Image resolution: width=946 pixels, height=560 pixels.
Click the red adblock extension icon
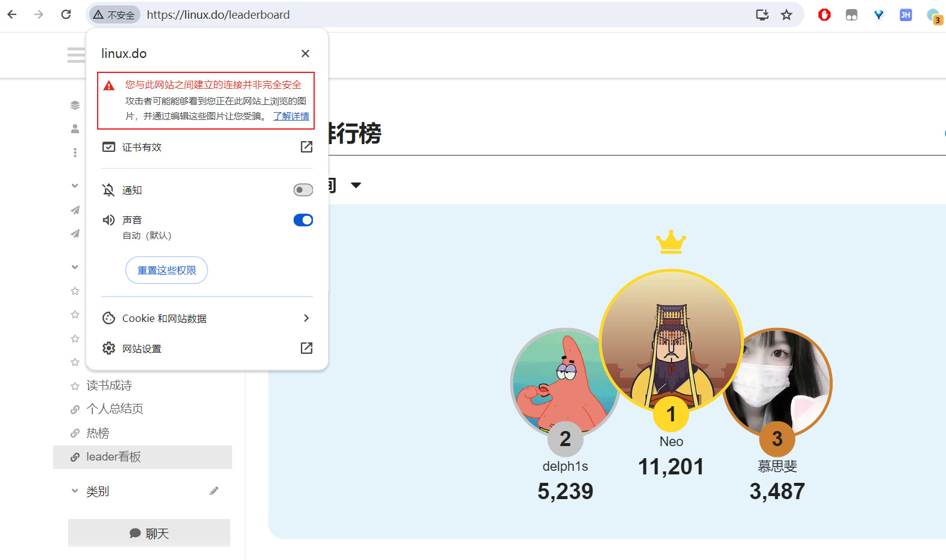click(824, 14)
